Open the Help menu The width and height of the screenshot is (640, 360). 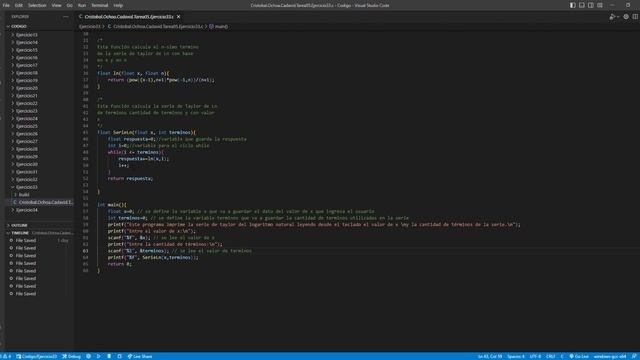click(118, 5)
